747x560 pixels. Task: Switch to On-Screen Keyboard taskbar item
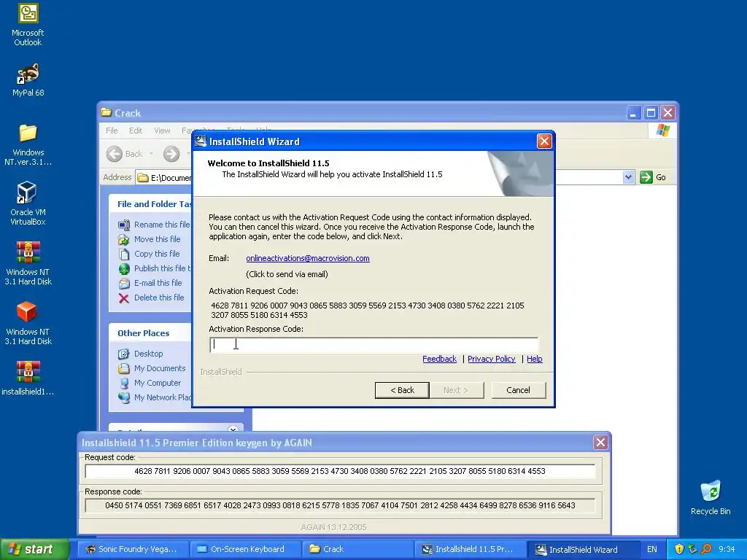click(x=245, y=549)
